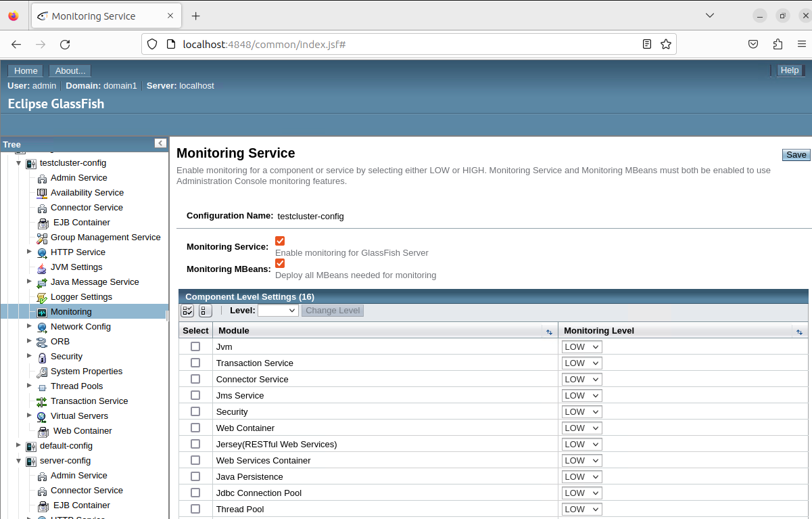Click the Network Config icon
The height and width of the screenshot is (519, 812).
tap(42, 327)
